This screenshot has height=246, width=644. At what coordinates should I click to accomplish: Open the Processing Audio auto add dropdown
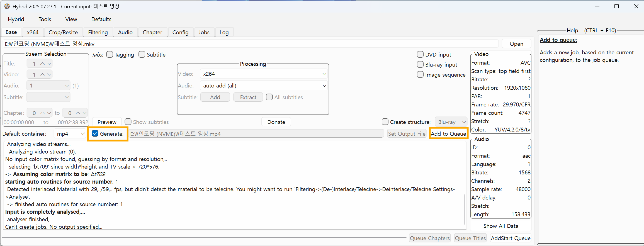coord(264,86)
